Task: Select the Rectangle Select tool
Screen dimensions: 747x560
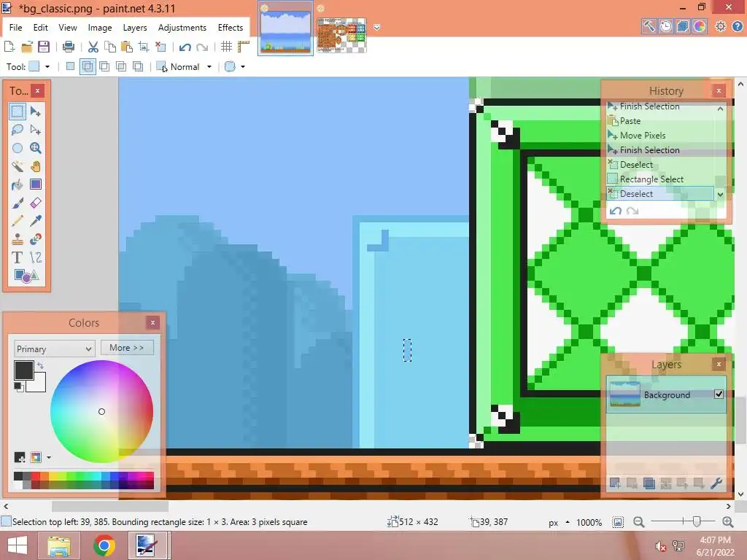Action: [18, 112]
